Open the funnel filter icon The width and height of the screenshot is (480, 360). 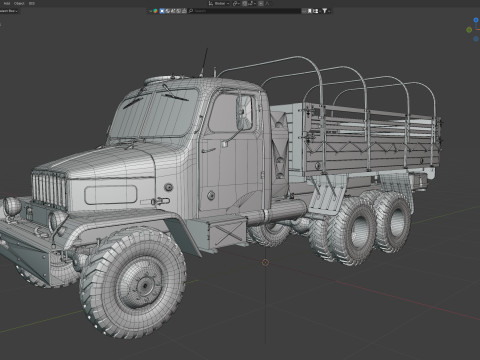tap(324, 11)
